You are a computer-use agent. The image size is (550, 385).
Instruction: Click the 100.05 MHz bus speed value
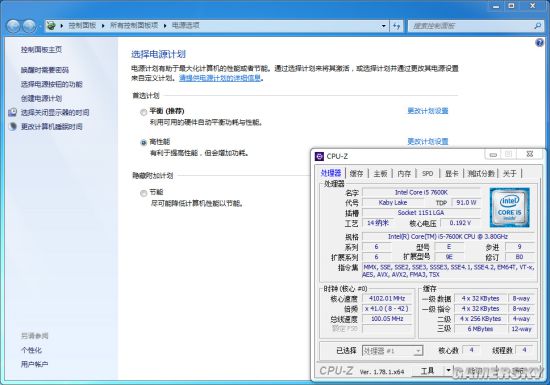click(x=387, y=319)
